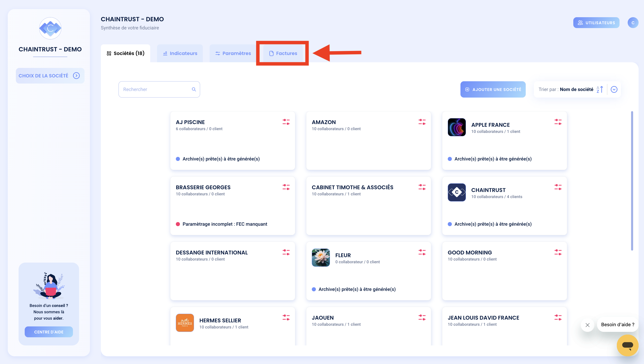Open the AJ PISCINE company card
The image size is (644, 364).
[x=232, y=141]
